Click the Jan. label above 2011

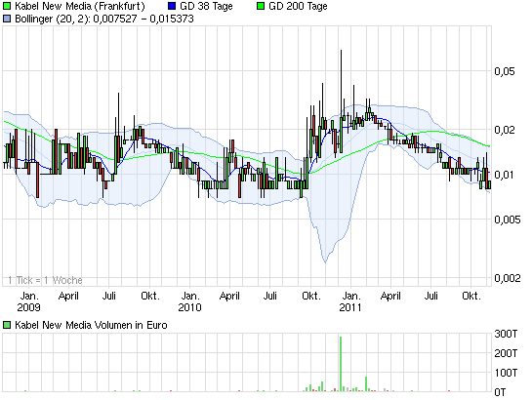(351, 296)
